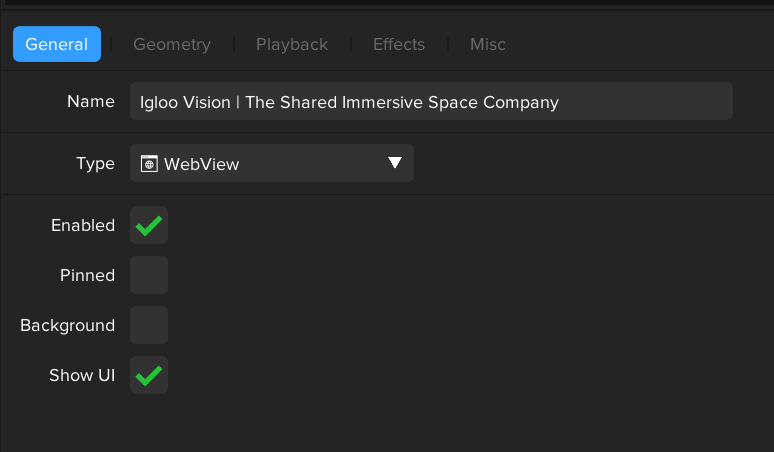Click the Type field label
Screen dimensions: 774x452
pyautogui.click(x=95, y=164)
